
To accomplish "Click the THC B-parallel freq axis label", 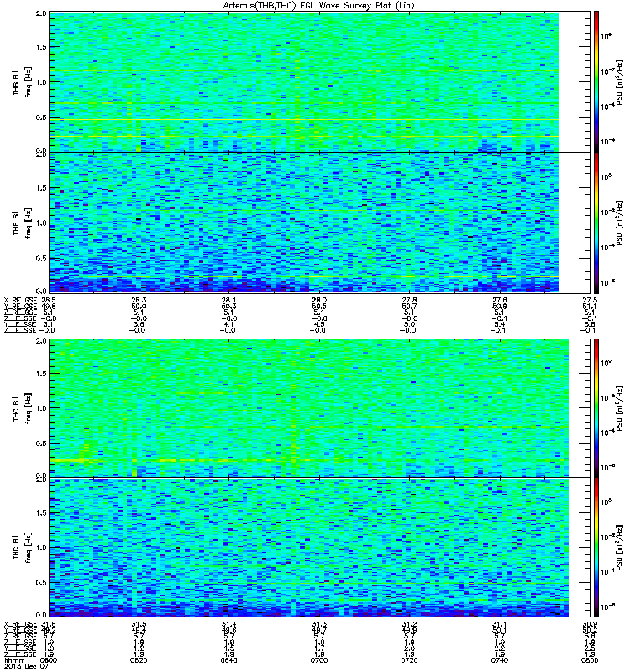I will click(22, 548).
